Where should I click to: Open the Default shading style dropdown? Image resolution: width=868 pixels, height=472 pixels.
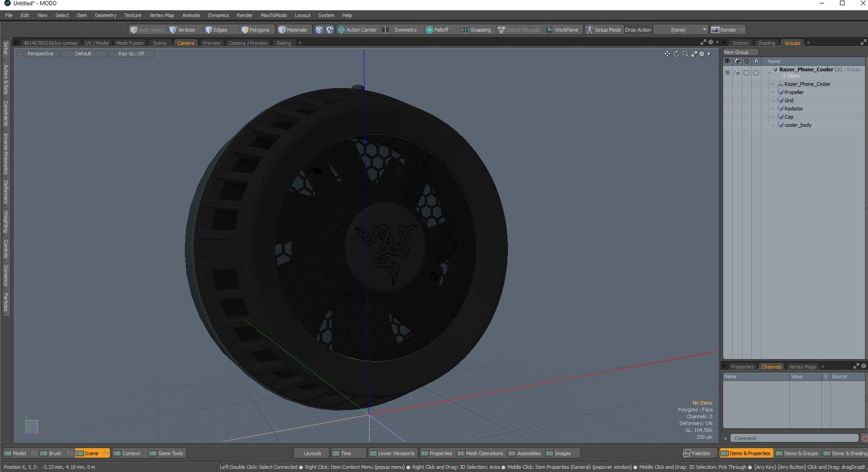(x=83, y=54)
